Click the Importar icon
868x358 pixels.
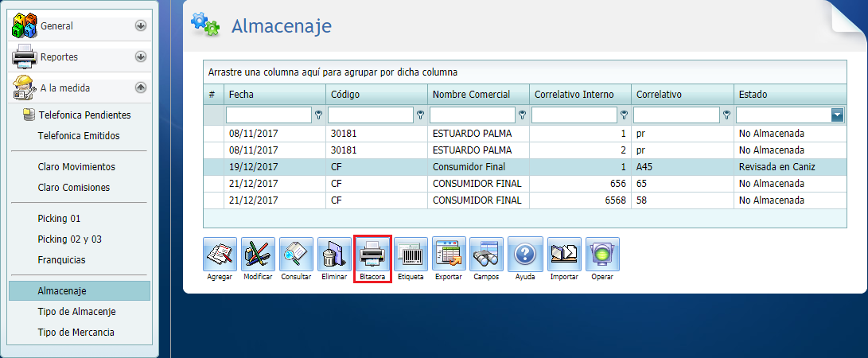click(564, 255)
